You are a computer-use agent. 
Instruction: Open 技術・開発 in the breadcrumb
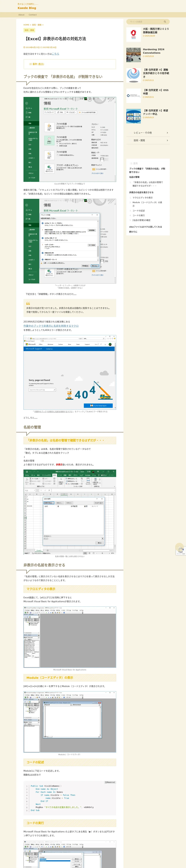37,25
